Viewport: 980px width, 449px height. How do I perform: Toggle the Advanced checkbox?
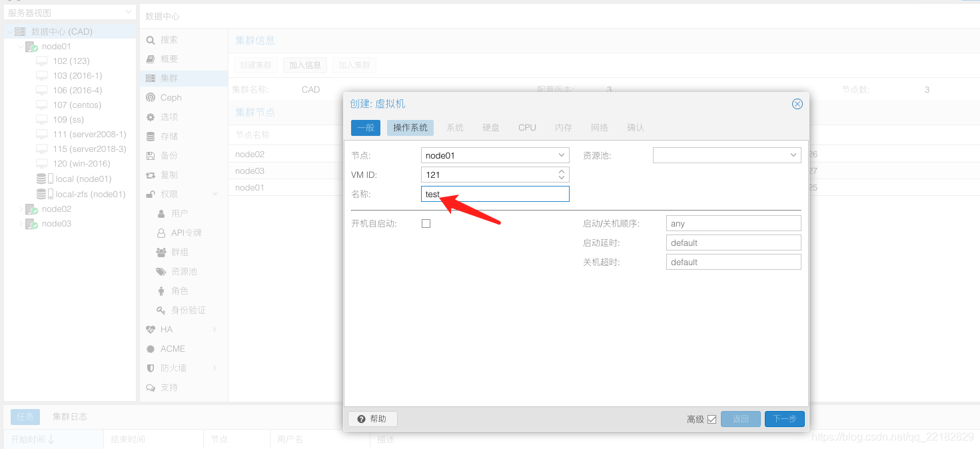[712, 420]
